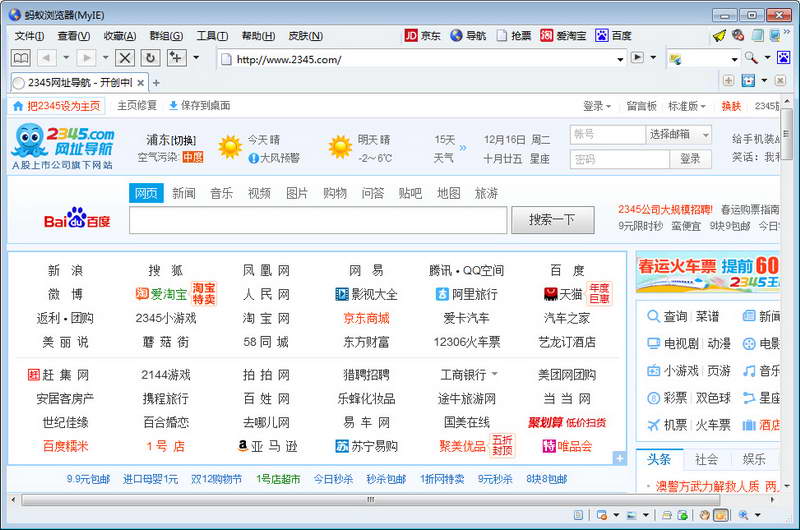
Task: Go back with the left arrow button
Action: 46,58
